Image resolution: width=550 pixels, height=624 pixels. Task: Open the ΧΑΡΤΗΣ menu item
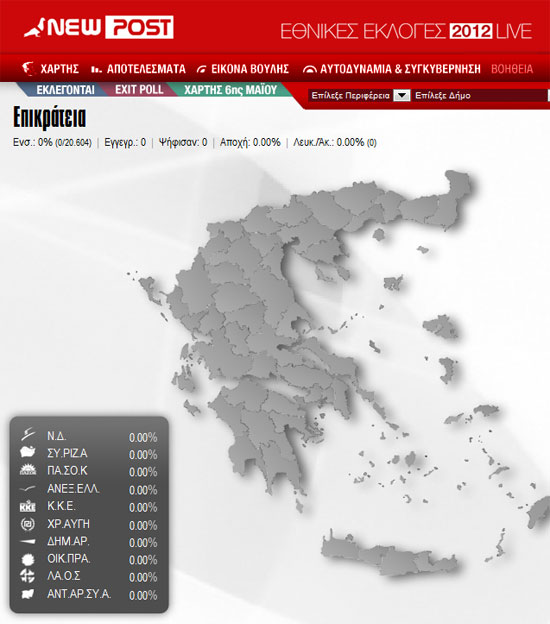(51, 69)
